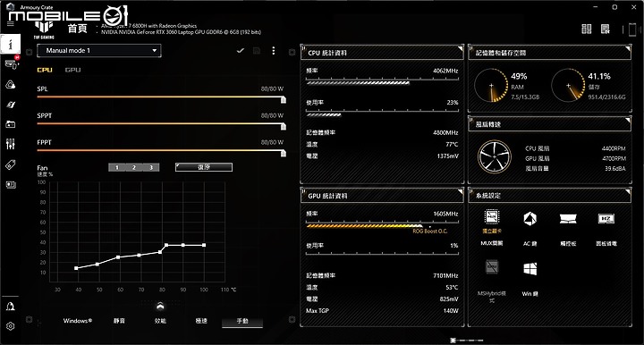Apply manual mode with the checkmark icon

pyautogui.click(x=241, y=50)
